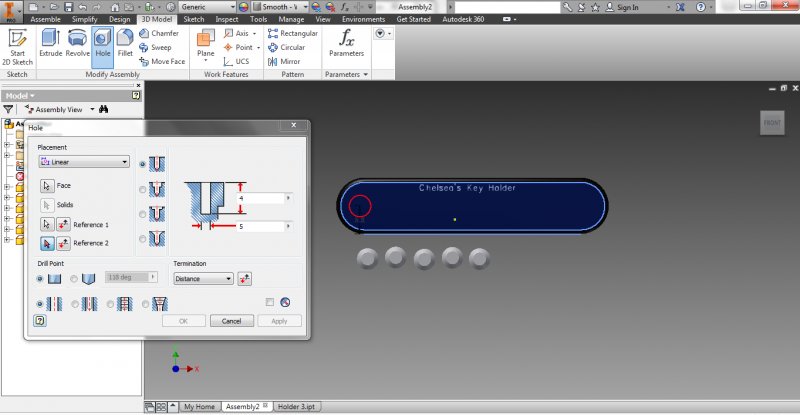Click the binoculars Find icon in Model panel

click(103, 109)
